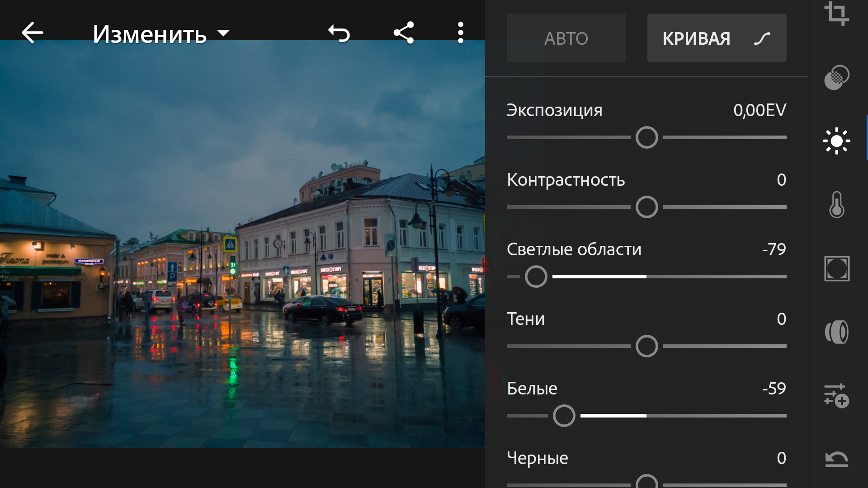868x488 pixels.
Task: Click the Контрастность slider handle
Action: point(646,207)
